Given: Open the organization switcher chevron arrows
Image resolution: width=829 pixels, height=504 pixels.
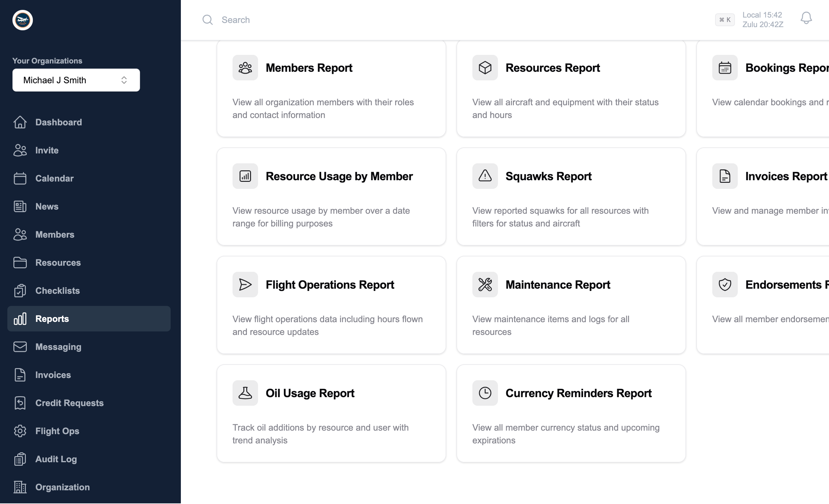Looking at the screenshot, I should [124, 80].
